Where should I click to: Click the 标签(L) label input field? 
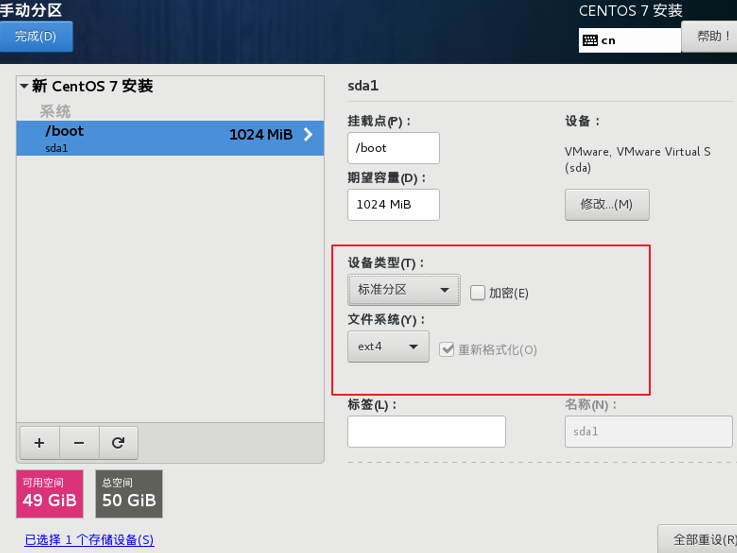pyautogui.click(x=426, y=431)
